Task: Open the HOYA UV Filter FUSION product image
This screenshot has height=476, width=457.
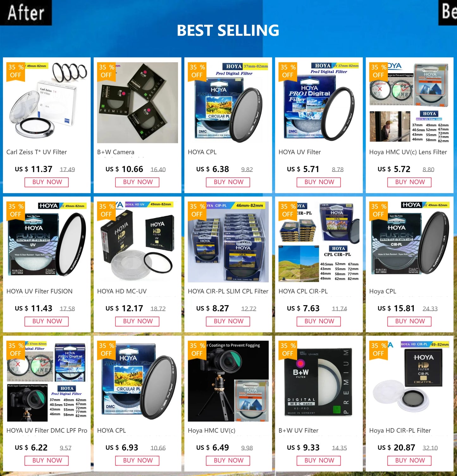Action: coord(47,242)
